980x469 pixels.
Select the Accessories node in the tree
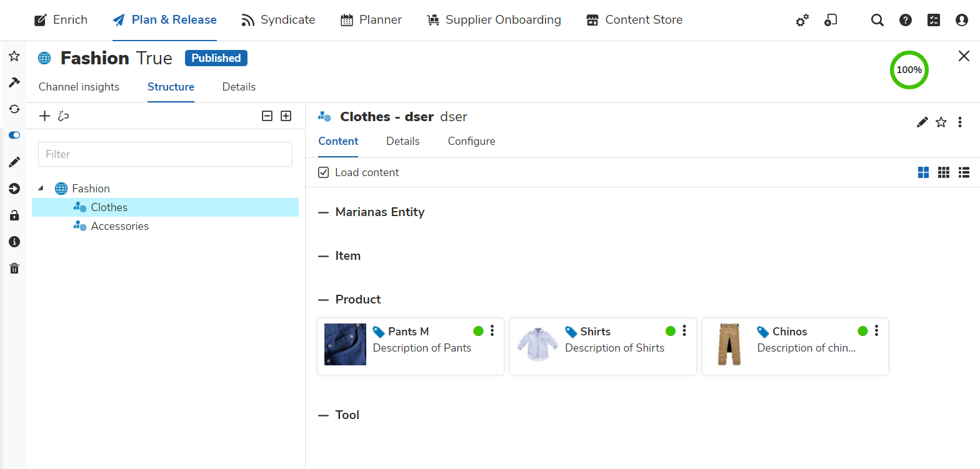click(119, 226)
